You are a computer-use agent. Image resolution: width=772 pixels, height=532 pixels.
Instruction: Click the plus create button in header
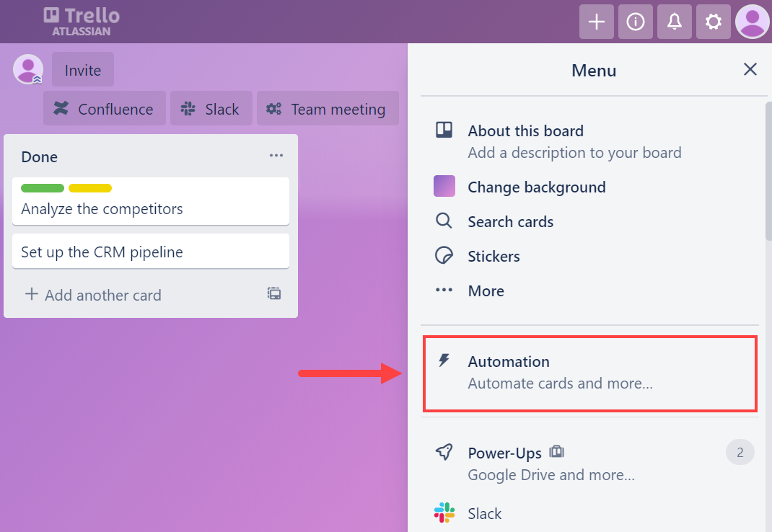(596, 22)
